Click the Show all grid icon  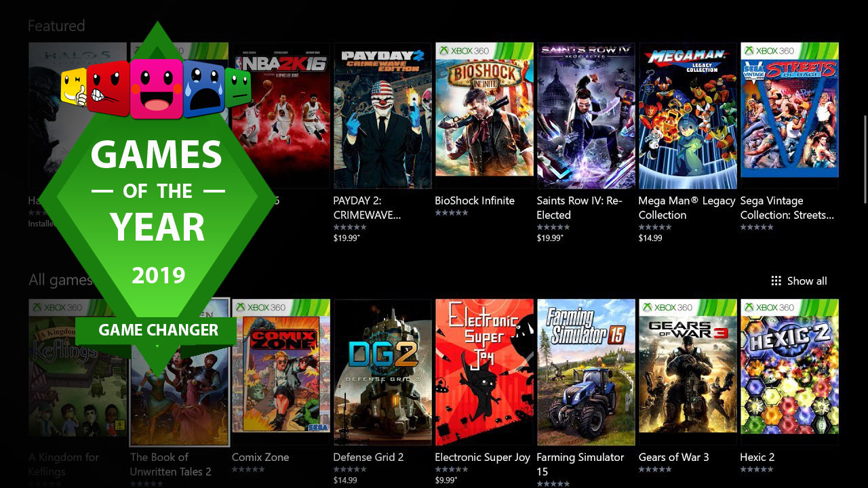pos(776,281)
